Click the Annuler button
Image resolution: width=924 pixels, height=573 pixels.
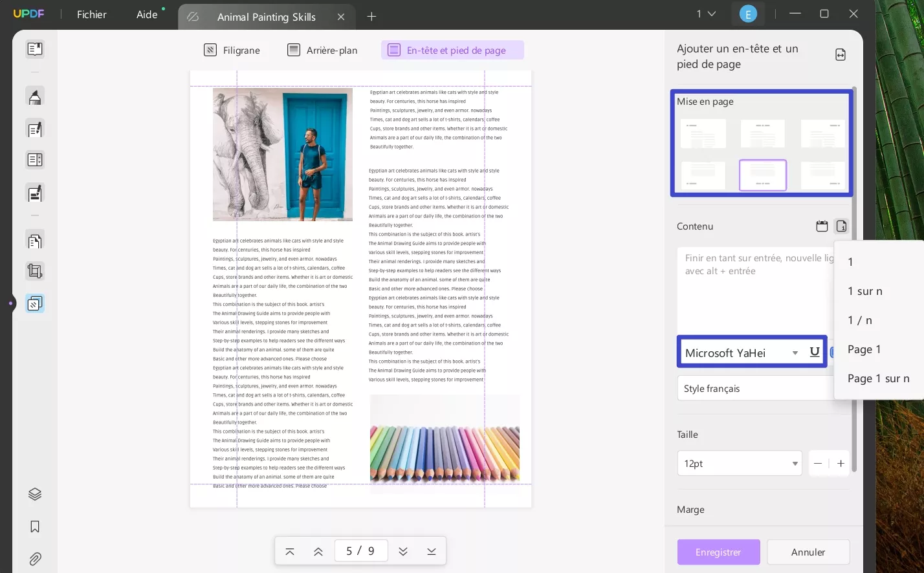pyautogui.click(x=808, y=552)
